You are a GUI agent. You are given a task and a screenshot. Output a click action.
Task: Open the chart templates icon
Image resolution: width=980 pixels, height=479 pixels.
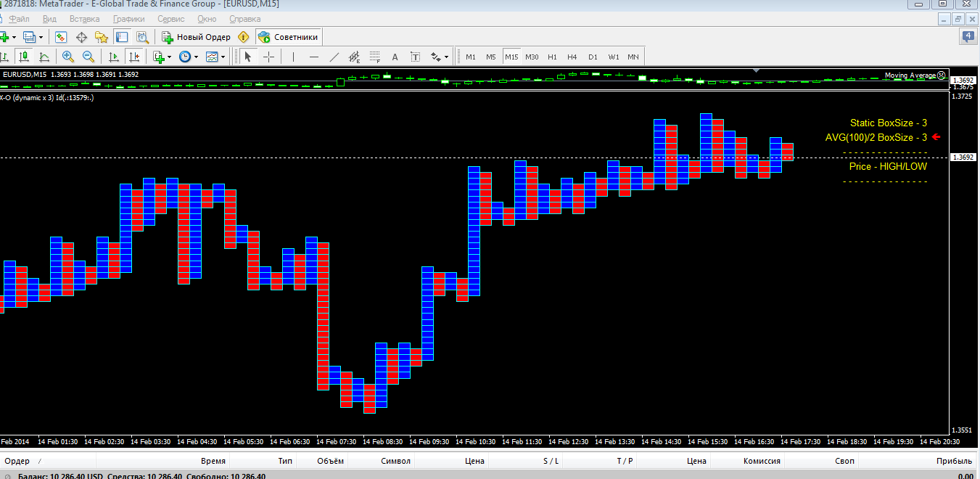pyautogui.click(x=212, y=57)
